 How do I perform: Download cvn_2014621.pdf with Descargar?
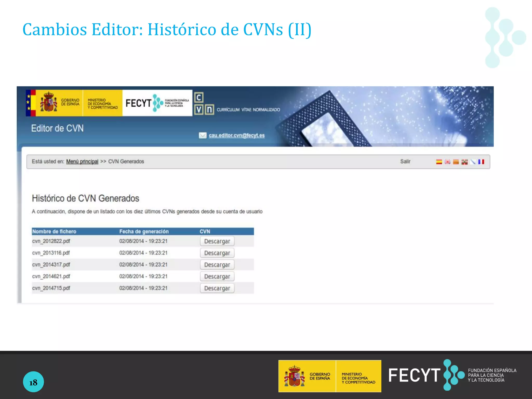pos(217,276)
